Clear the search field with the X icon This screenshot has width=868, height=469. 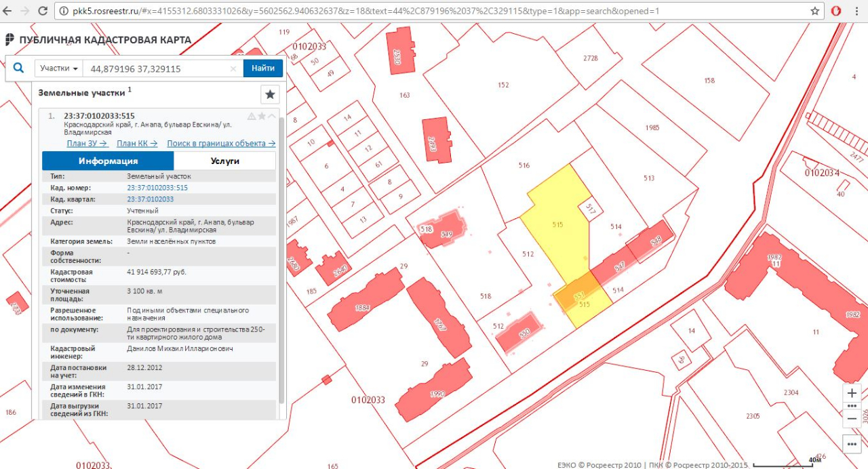[233, 68]
